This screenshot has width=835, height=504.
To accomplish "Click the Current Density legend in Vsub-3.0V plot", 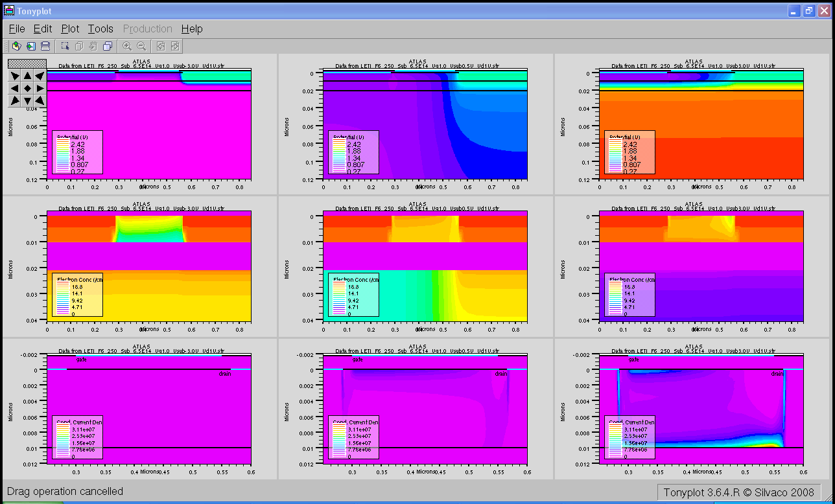I will [x=77, y=437].
